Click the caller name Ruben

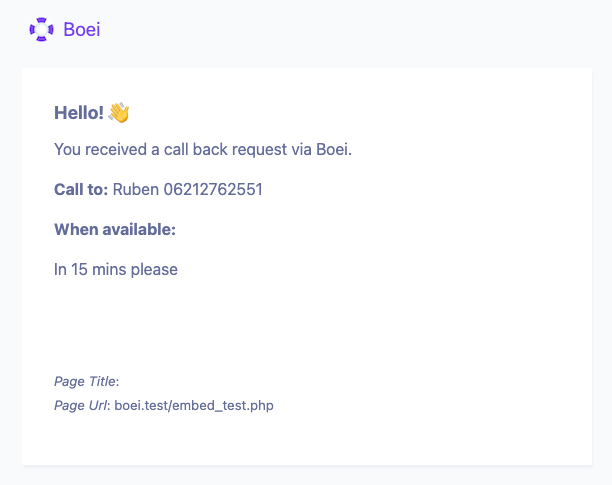[x=136, y=189]
